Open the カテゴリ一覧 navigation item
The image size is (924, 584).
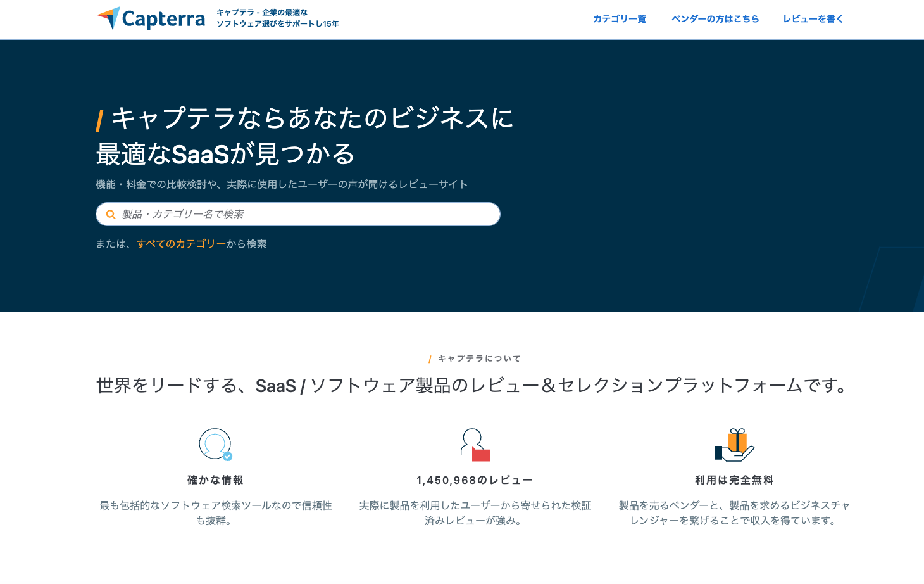tap(619, 19)
